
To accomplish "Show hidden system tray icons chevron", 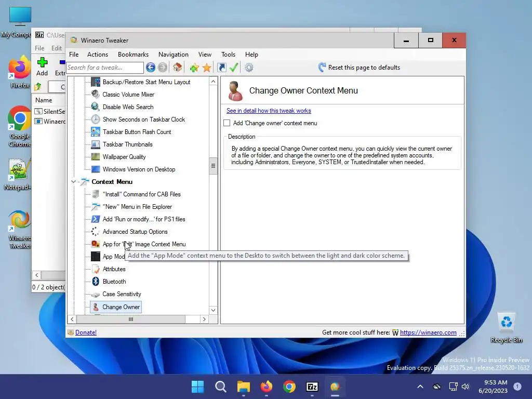I will 420,387.
